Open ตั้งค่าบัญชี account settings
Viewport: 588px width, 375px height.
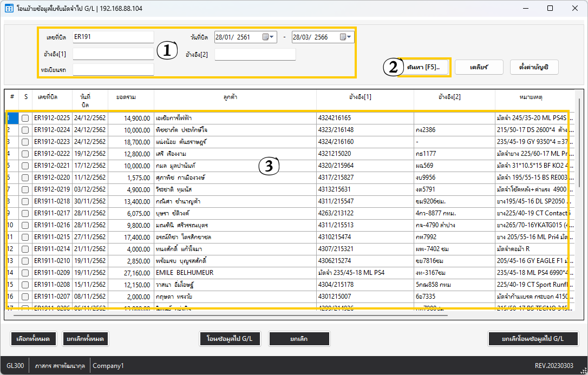coord(534,67)
